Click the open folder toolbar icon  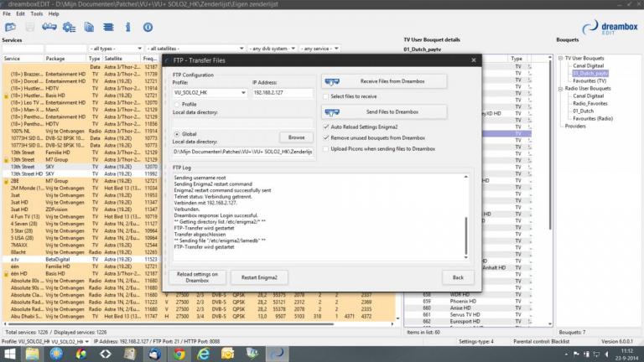(10, 28)
